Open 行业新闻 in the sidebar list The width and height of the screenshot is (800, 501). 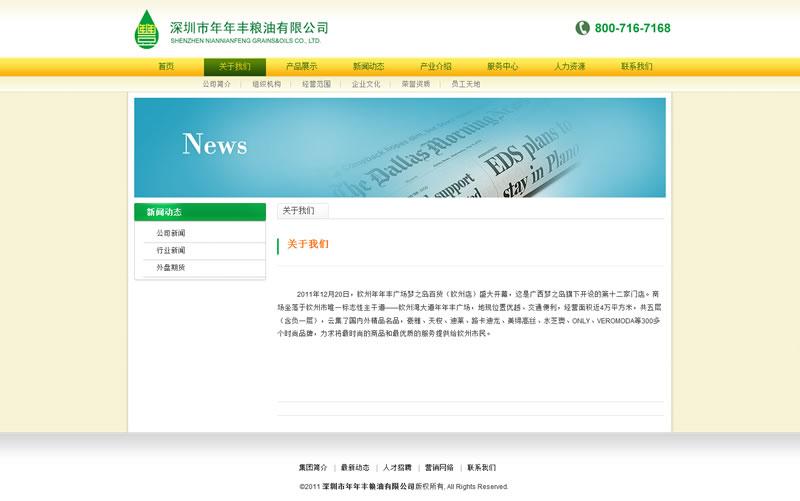171,251
